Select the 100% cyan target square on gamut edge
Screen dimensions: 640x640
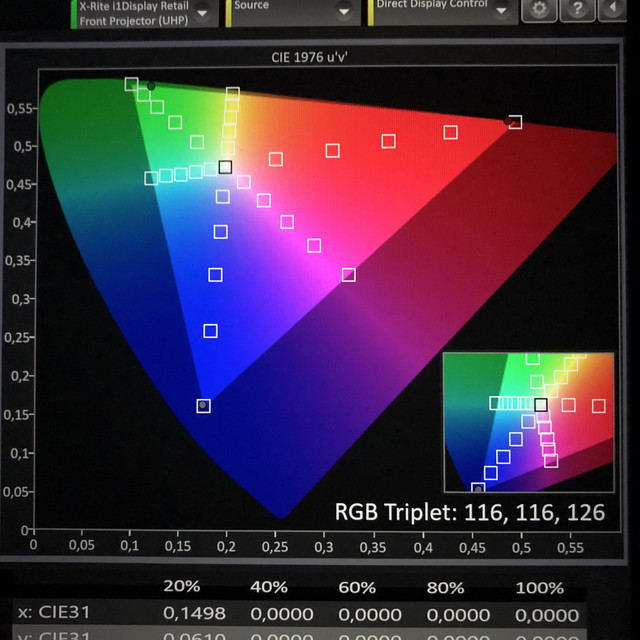pos(151,178)
